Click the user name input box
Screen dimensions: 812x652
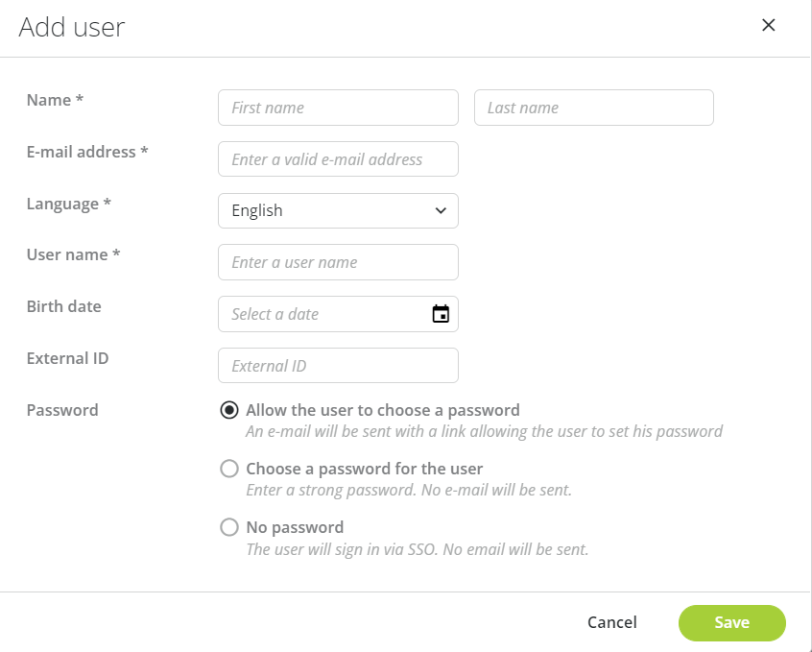(x=338, y=262)
